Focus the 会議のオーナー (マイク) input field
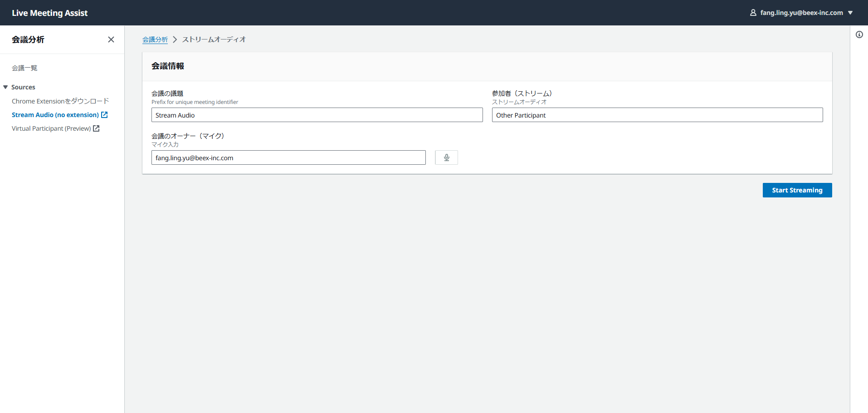868x413 pixels. coord(288,157)
